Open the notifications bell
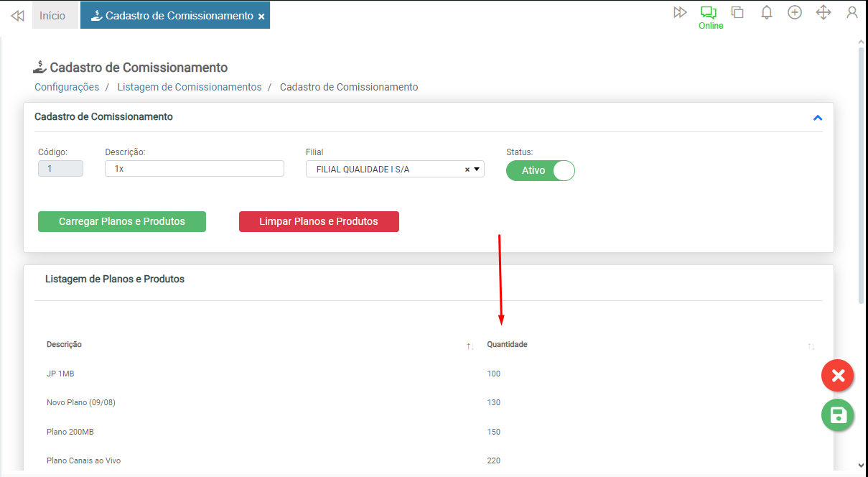Viewport: 868px width, 477px height. coord(767,12)
